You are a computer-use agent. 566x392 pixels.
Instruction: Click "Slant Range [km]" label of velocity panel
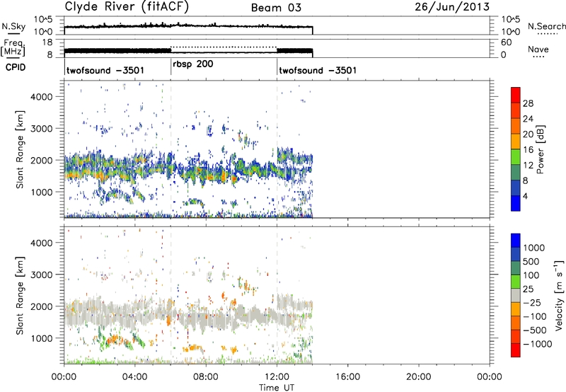coord(20,296)
